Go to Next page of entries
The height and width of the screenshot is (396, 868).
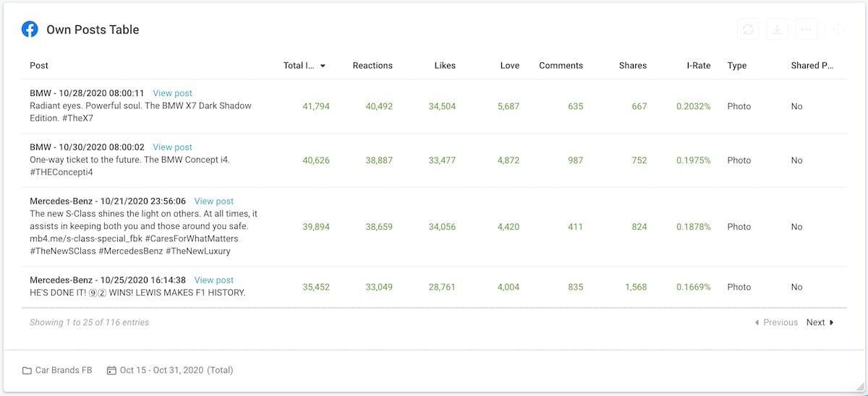point(820,323)
